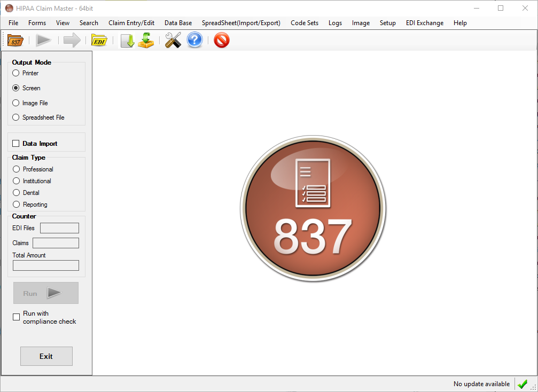Open the Forms menu

(37, 23)
